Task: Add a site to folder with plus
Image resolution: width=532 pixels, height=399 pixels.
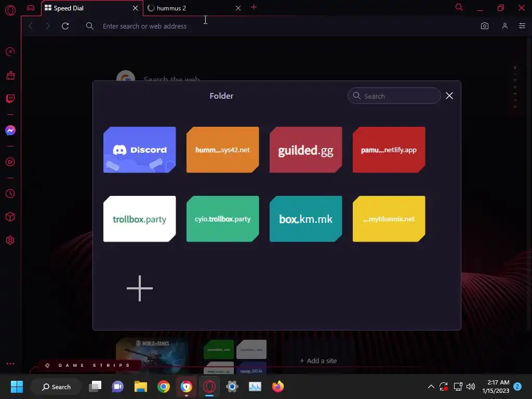Action: point(139,288)
